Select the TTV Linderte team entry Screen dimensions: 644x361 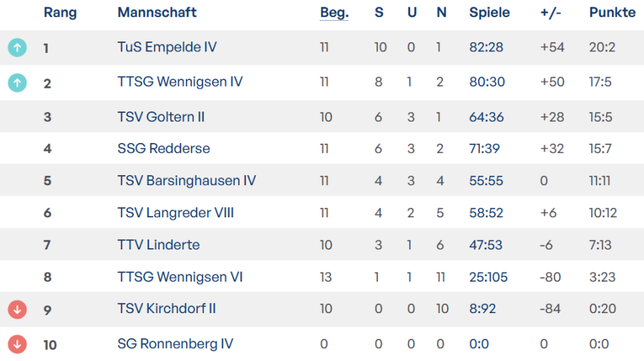(158, 245)
